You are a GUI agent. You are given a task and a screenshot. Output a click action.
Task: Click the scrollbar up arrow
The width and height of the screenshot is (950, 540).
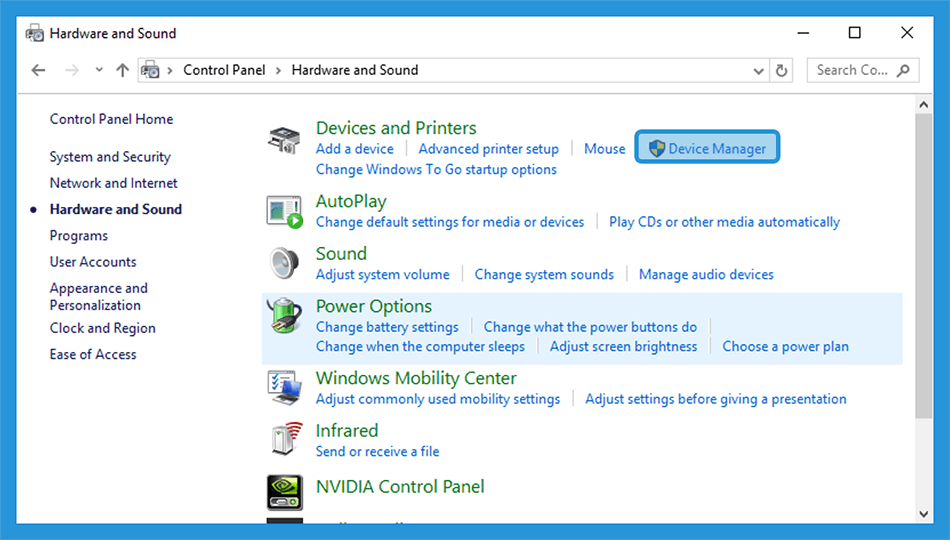coord(923,105)
